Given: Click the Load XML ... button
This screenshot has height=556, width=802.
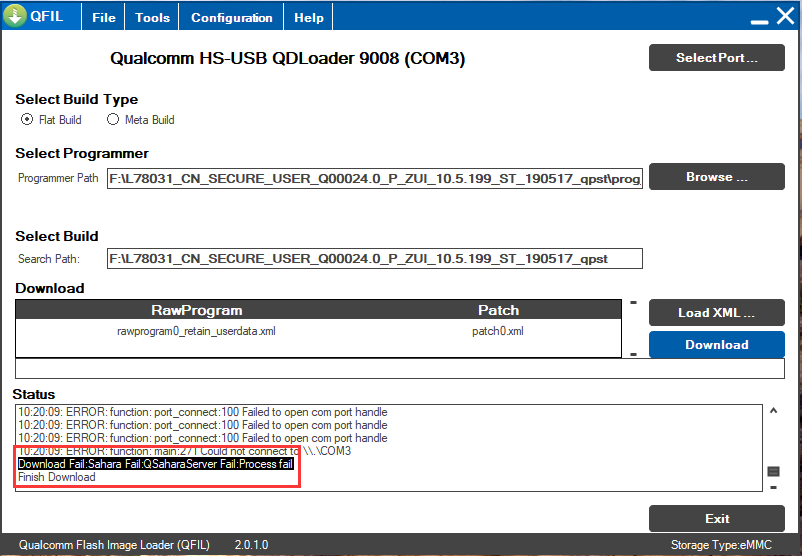Looking at the screenshot, I should [x=717, y=313].
